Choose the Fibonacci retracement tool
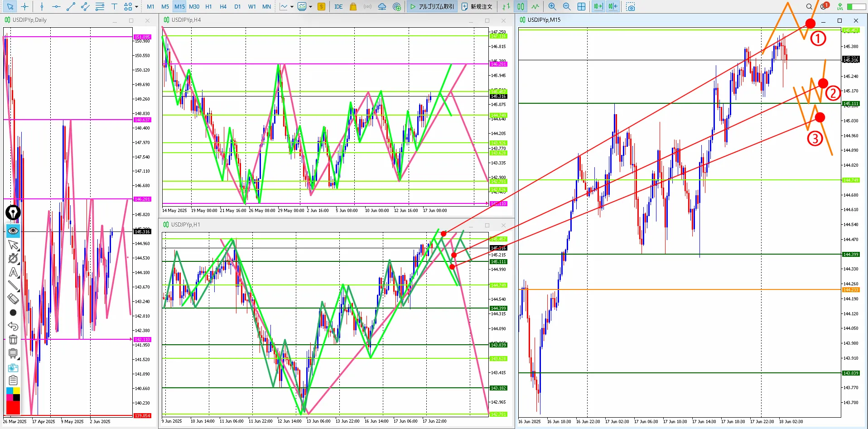868x429 pixels. coord(100,6)
